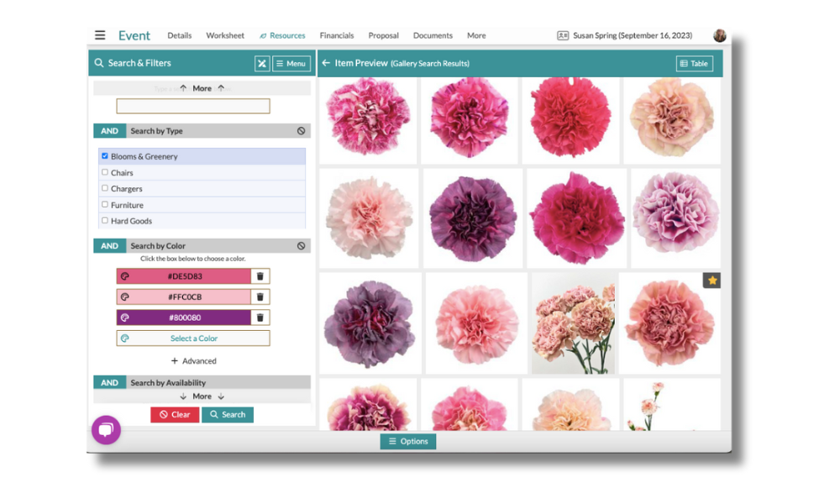Uncheck the Blooms & Greenery filter
Image resolution: width=840 pixels, height=504 pixels.
tap(103, 155)
